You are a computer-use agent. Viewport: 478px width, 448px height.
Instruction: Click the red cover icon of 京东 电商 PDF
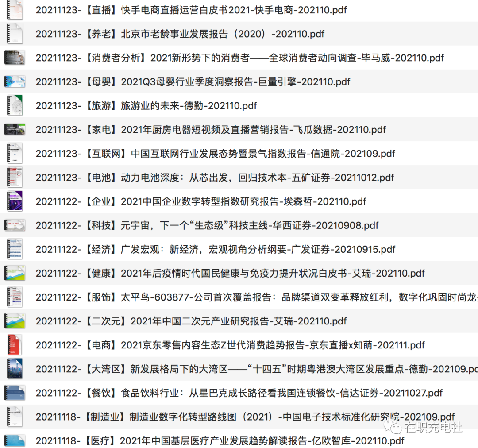coord(15,344)
